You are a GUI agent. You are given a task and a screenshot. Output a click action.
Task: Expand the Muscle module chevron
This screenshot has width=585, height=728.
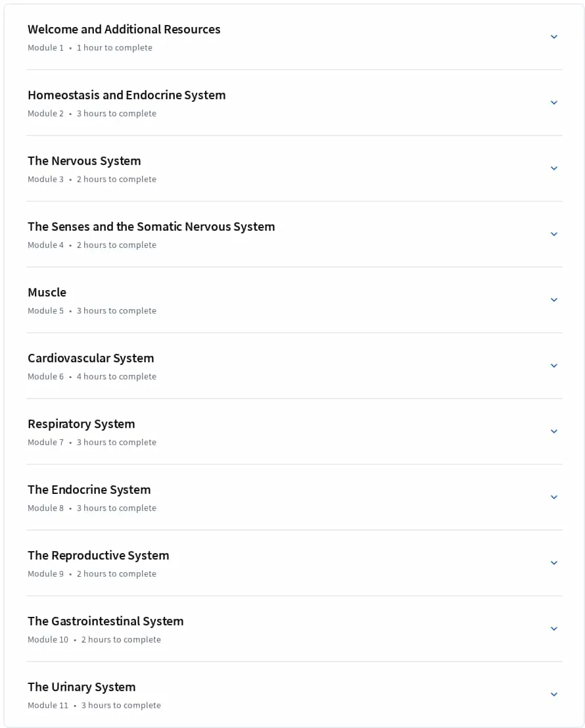pos(553,300)
